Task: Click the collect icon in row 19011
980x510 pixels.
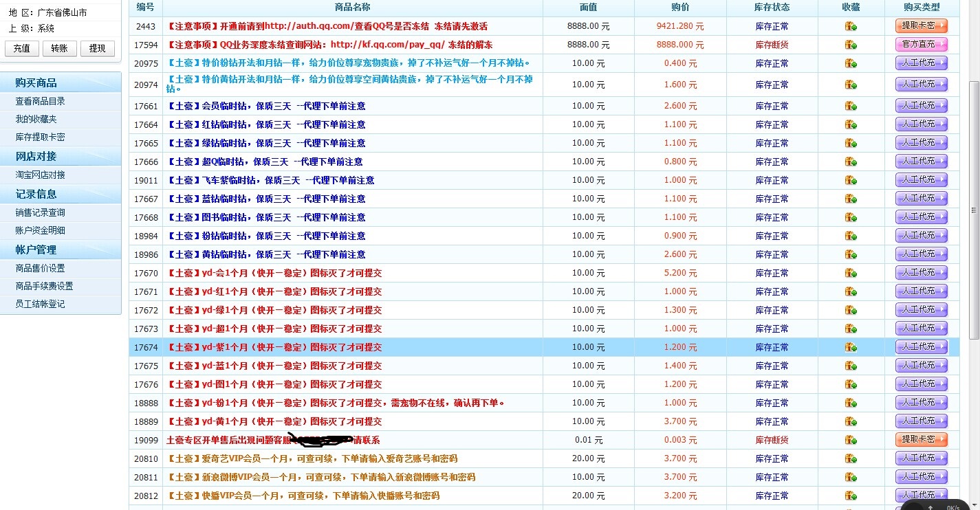Action: (x=851, y=180)
